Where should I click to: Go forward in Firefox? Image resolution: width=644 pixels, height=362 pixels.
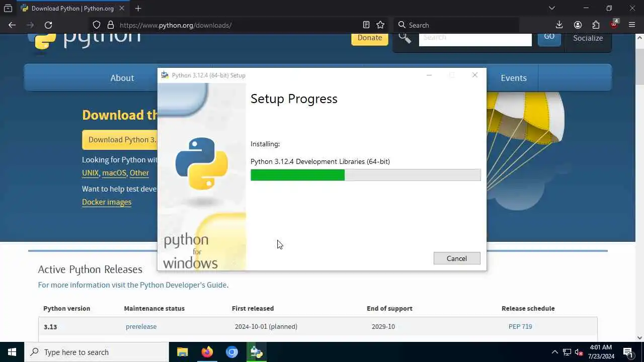point(30,25)
